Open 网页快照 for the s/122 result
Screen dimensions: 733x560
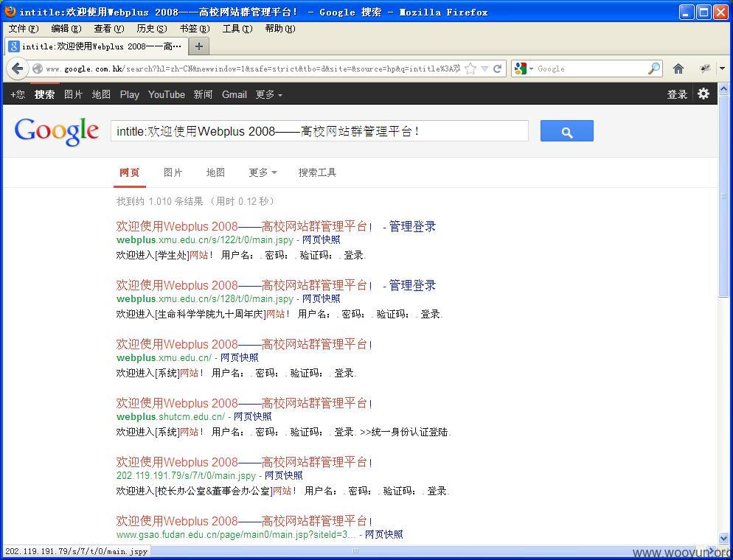[322, 239]
